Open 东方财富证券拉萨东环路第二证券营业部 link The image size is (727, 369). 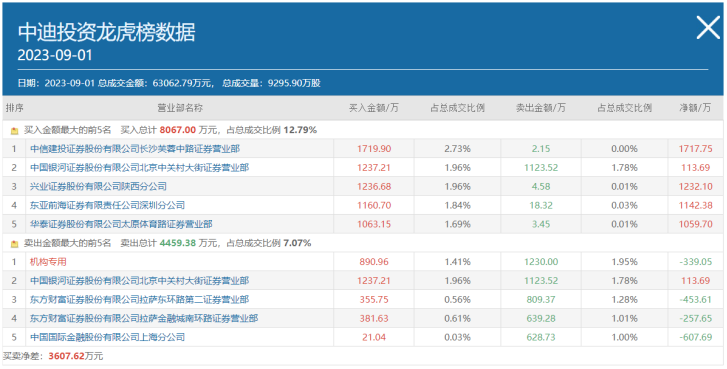(x=140, y=299)
